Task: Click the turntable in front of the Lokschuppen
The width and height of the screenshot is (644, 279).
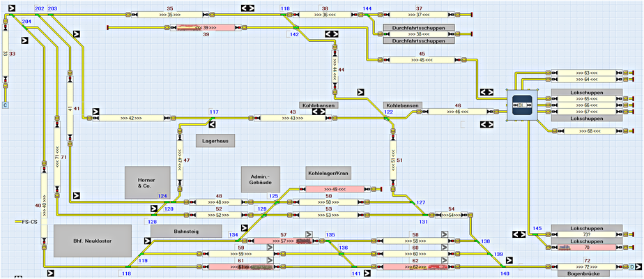Action: [523, 105]
